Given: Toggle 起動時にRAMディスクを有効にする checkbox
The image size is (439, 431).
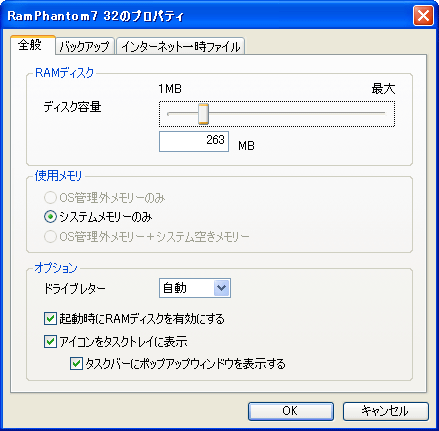Looking at the screenshot, I should (50, 319).
